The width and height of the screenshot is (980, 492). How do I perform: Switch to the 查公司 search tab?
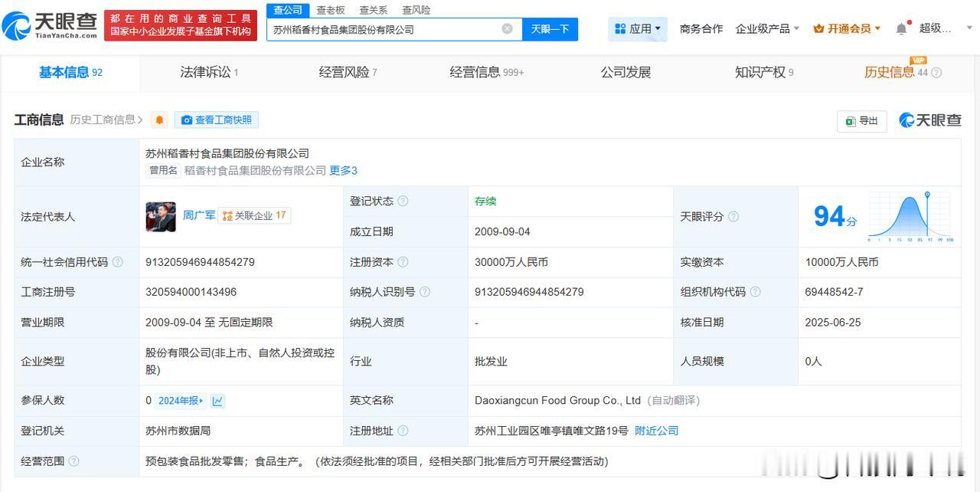(x=288, y=10)
